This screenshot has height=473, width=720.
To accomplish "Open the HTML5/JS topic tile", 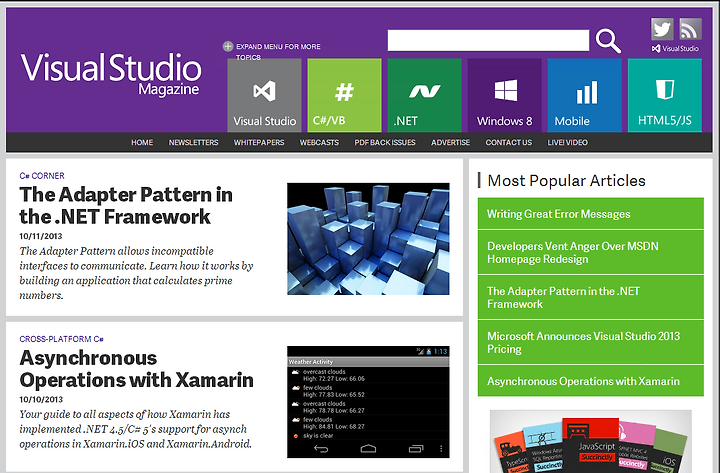I will [x=664, y=95].
